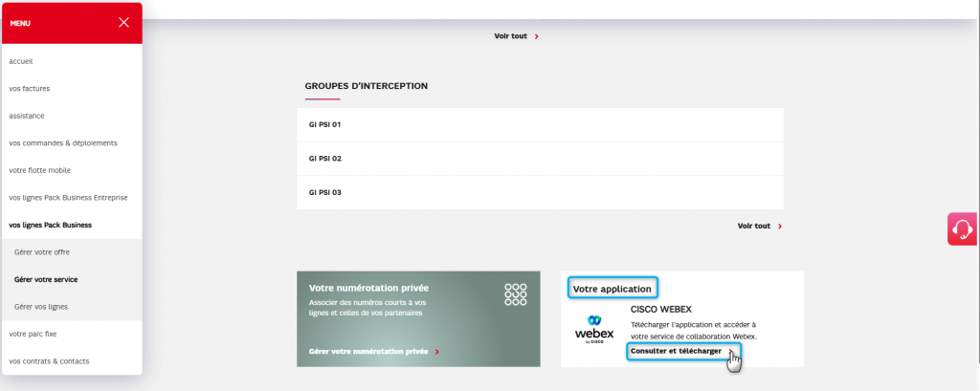Open the GI PSI 02 interception group
The width and height of the screenshot is (980, 391).
click(325, 159)
